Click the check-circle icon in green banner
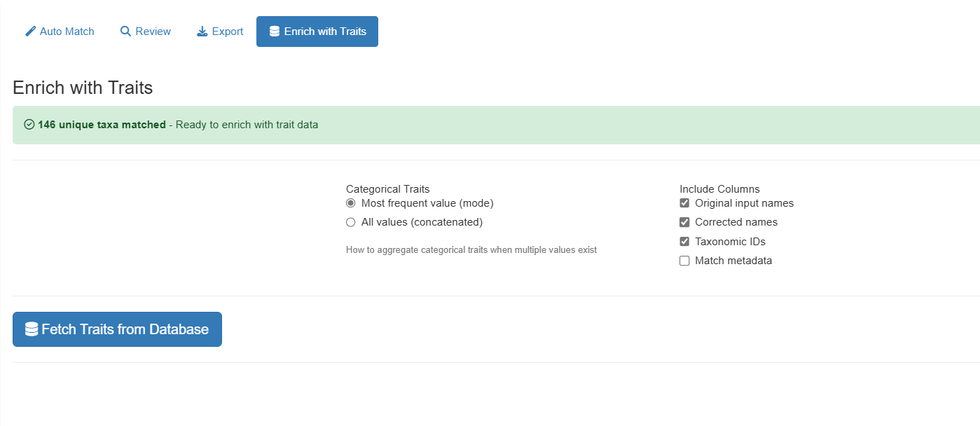 coord(29,125)
